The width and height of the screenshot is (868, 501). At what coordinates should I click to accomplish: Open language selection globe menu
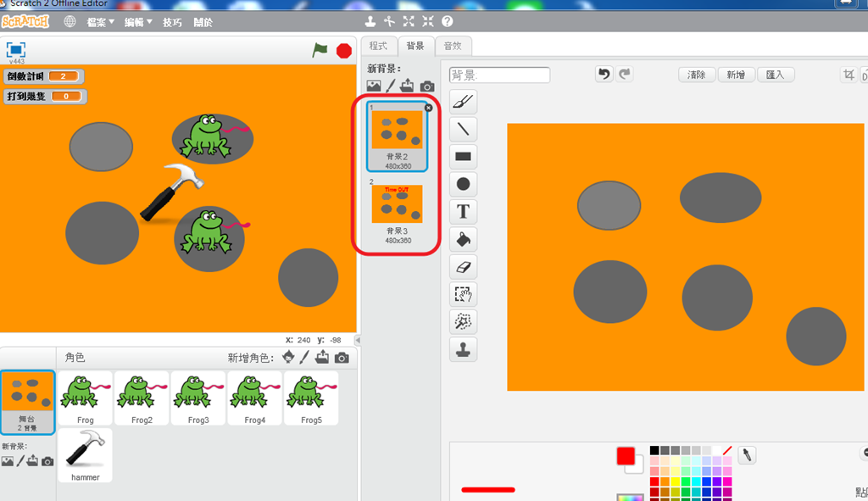tap(70, 21)
